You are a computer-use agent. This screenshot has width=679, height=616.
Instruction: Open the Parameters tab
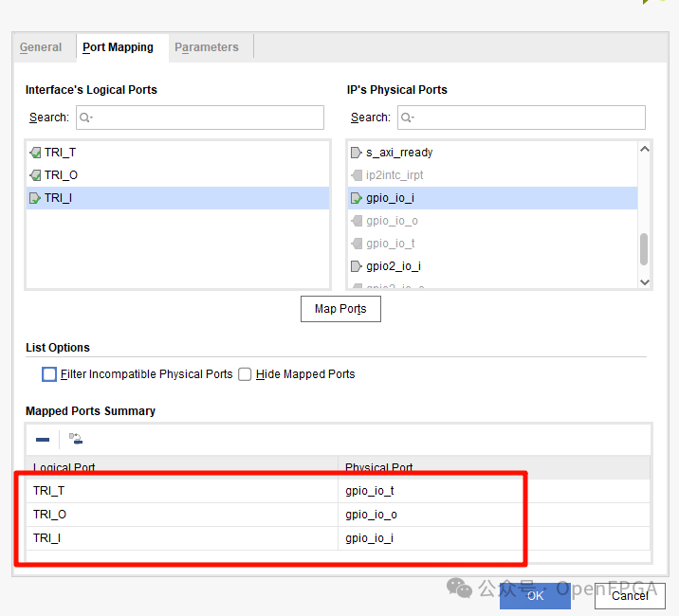207,47
